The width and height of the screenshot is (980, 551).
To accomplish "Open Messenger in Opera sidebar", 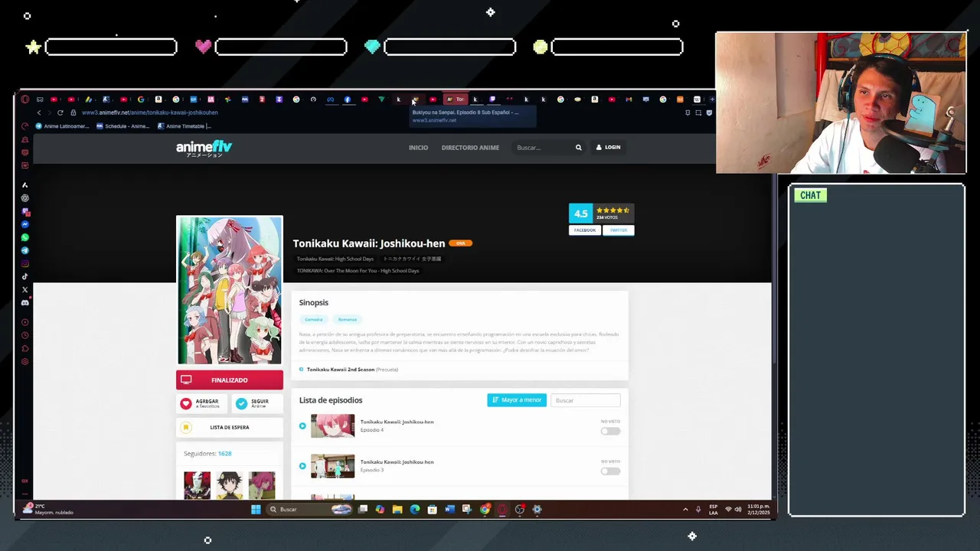I will click(x=24, y=224).
